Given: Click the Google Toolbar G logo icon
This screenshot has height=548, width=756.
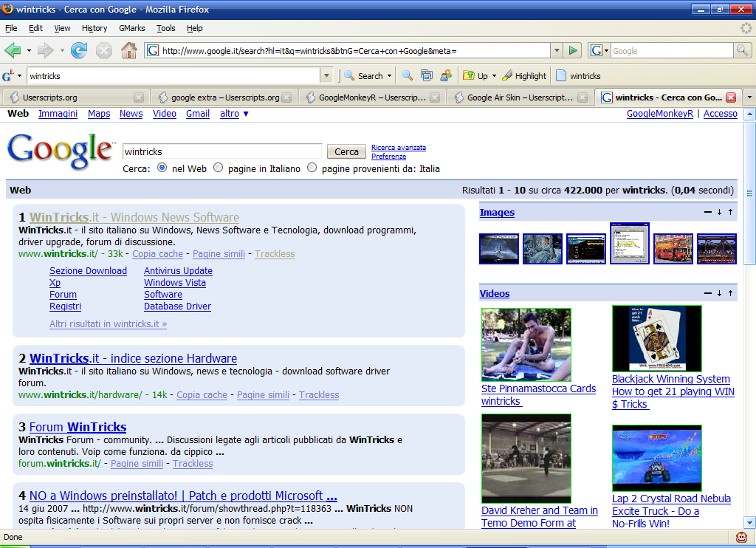Looking at the screenshot, I should (7, 76).
